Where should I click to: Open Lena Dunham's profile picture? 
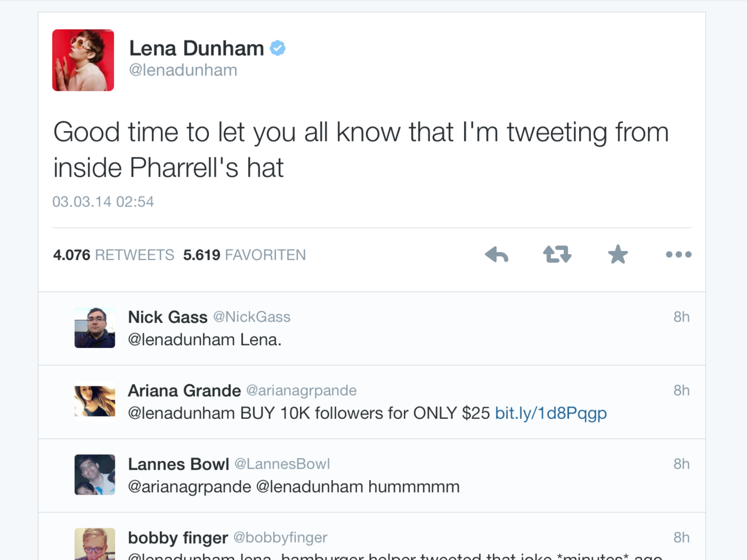click(83, 59)
